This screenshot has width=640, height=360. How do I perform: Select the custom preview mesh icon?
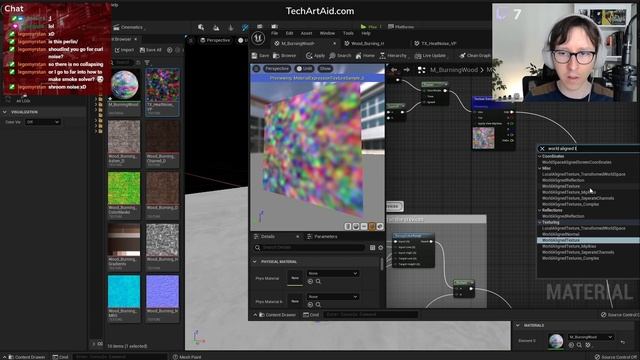coord(380,226)
